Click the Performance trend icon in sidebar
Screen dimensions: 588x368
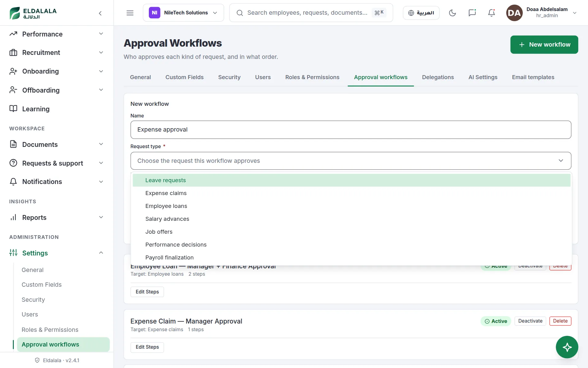point(13,34)
